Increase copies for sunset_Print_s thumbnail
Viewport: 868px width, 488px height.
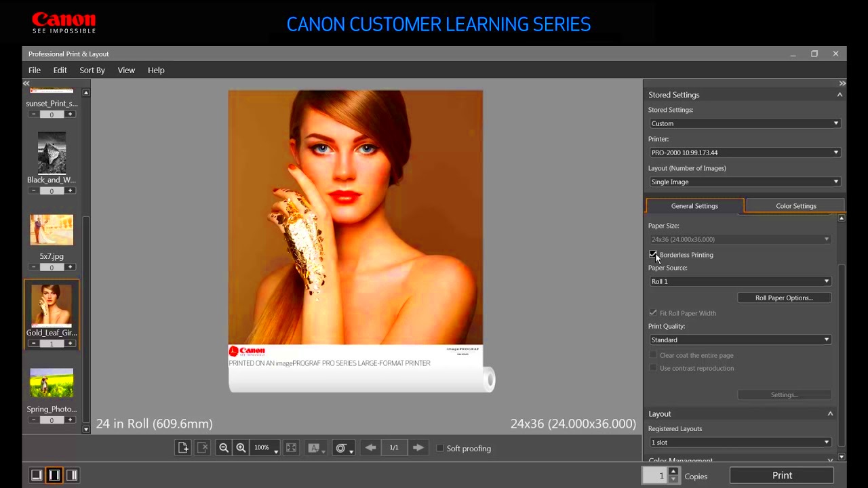[x=70, y=115]
